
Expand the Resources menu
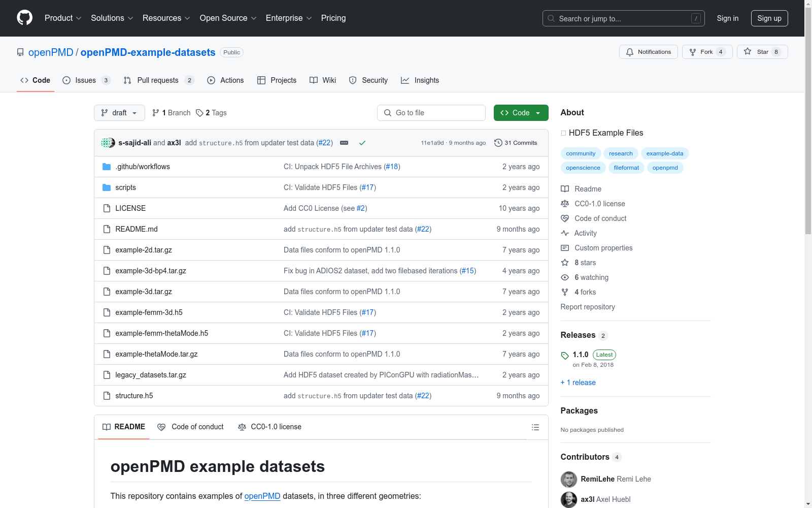[166, 18]
